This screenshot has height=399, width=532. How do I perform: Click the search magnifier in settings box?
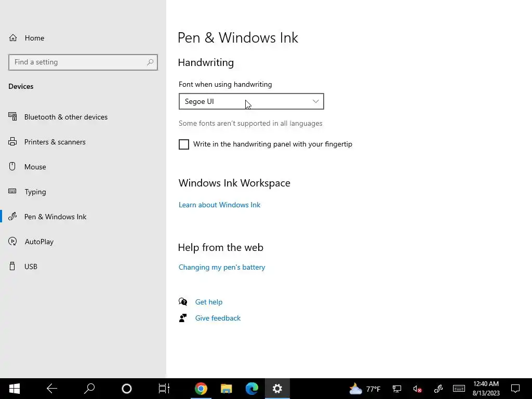coord(150,62)
